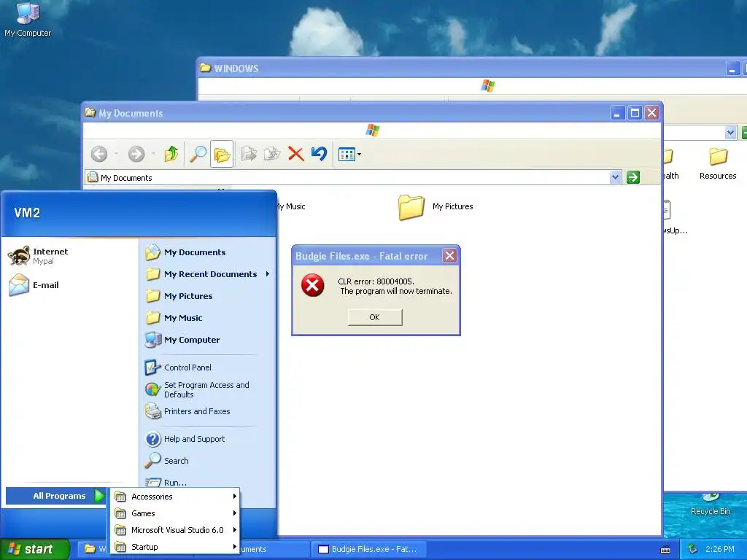Expand Microsoft Visual Studio 6.0 group
The image size is (747, 560).
point(175,530)
